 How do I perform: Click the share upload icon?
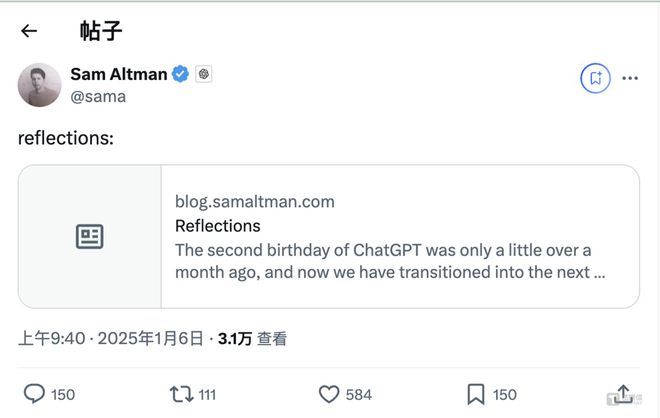(622, 393)
